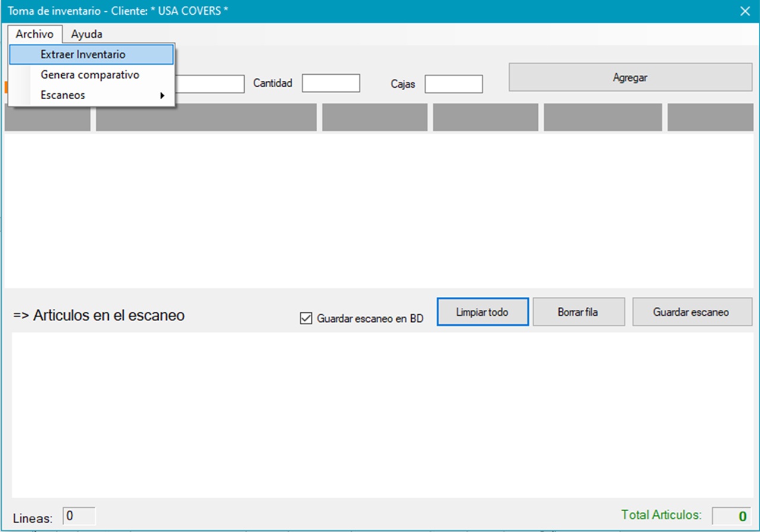Image resolution: width=760 pixels, height=532 pixels.
Task: Close the Toma de inventario window
Action: [x=745, y=11]
